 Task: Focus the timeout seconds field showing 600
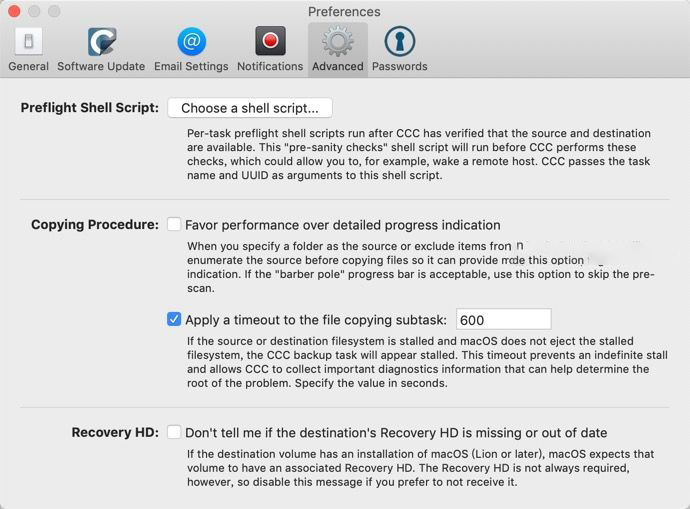point(503,319)
